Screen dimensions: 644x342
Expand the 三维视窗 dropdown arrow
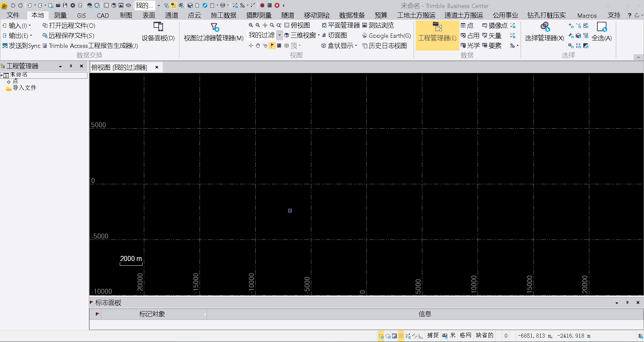tap(319, 35)
